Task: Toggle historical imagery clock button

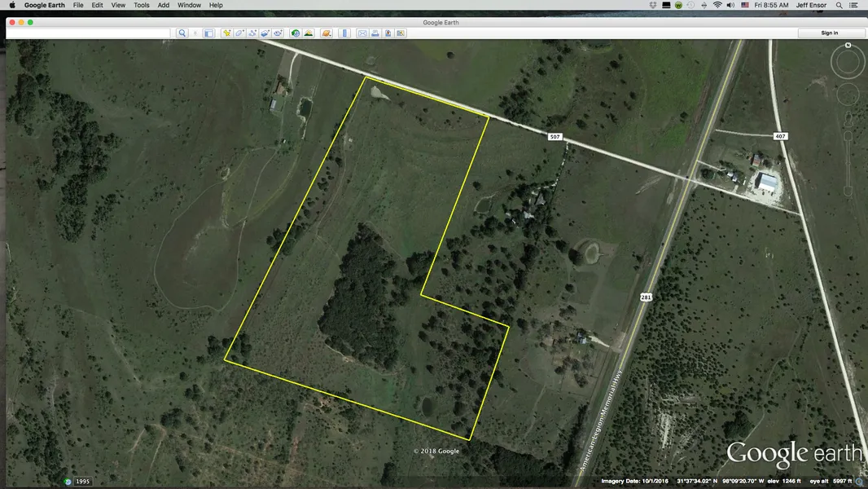Action: pyautogui.click(x=296, y=33)
